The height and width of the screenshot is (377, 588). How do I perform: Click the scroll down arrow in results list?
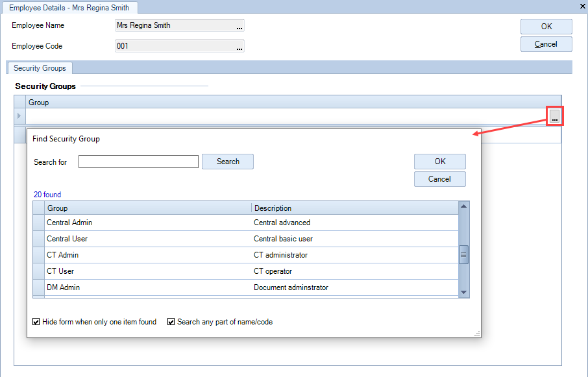[464, 292]
